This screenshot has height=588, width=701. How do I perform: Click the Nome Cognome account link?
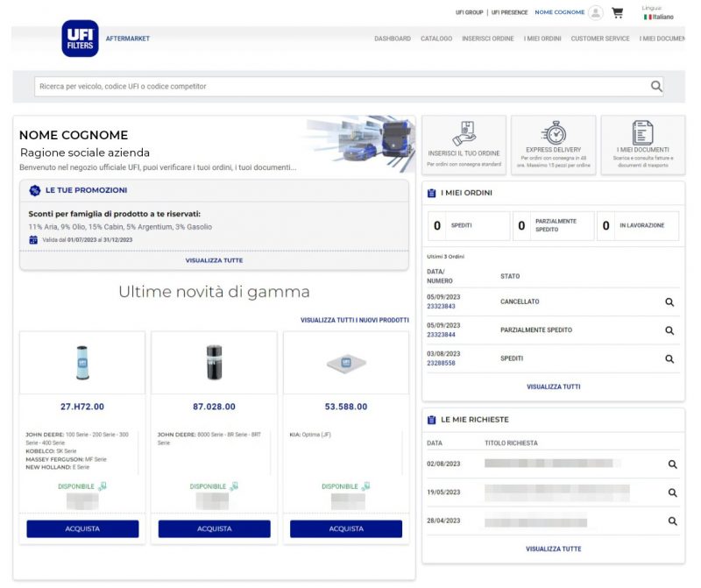click(x=560, y=12)
